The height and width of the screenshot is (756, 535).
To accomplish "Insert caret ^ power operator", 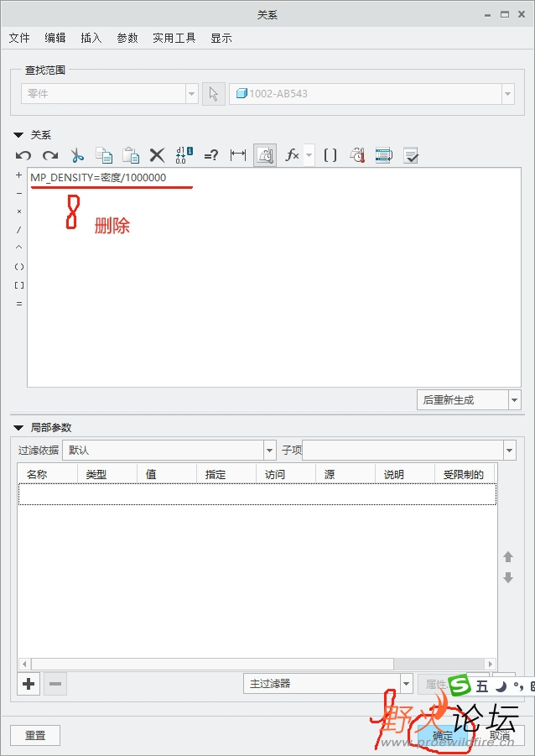I will coord(18,248).
